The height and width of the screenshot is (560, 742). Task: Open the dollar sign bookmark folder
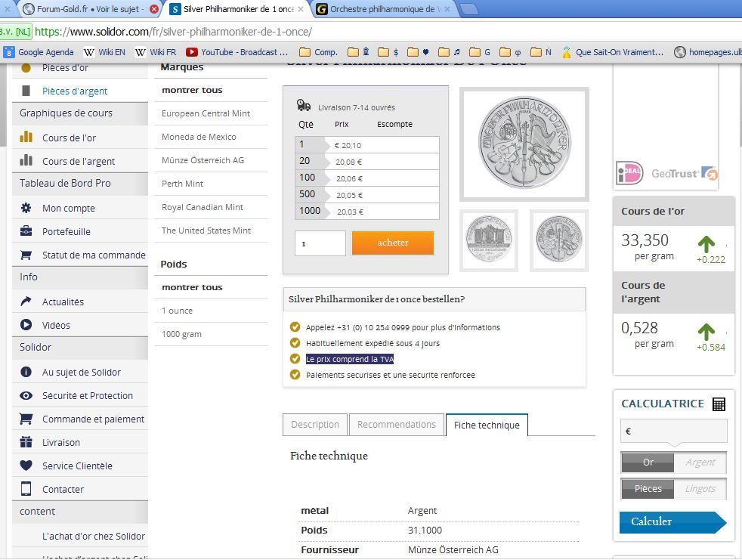(x=388, y=52)
